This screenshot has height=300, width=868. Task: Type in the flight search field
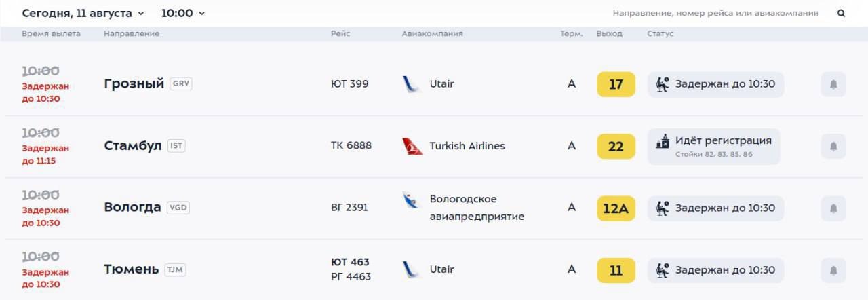coord(715,13)
